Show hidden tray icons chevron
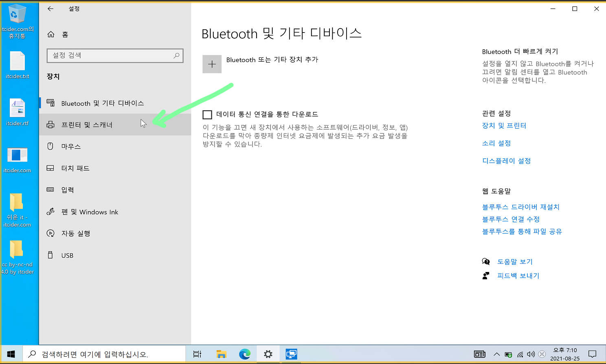This screenshot has height=364, width=606. tap(496, 354)
